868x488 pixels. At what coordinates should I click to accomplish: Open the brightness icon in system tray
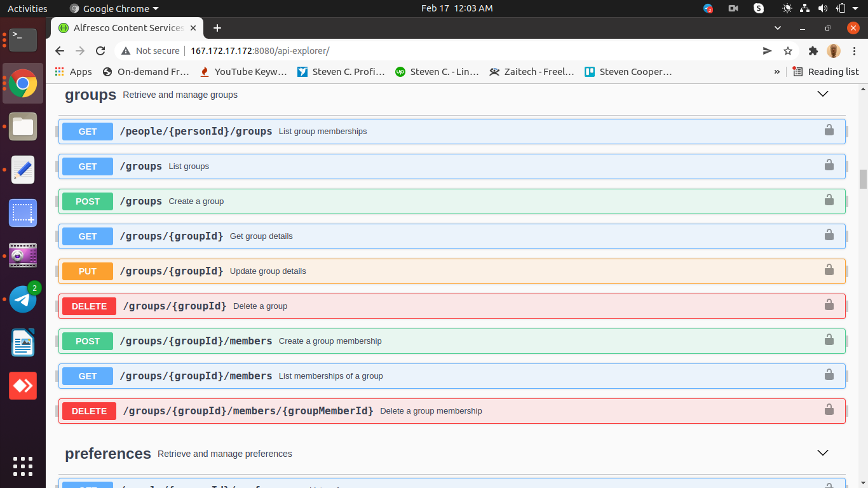787,8
